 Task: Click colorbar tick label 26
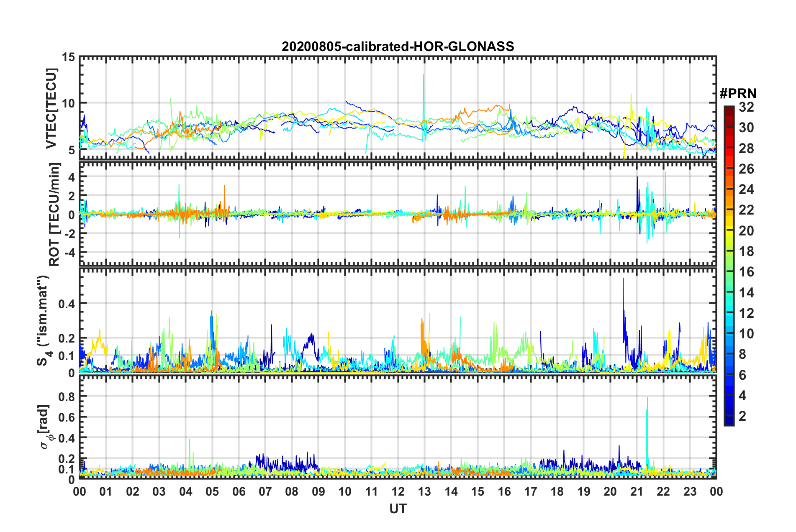click(747, 169)
